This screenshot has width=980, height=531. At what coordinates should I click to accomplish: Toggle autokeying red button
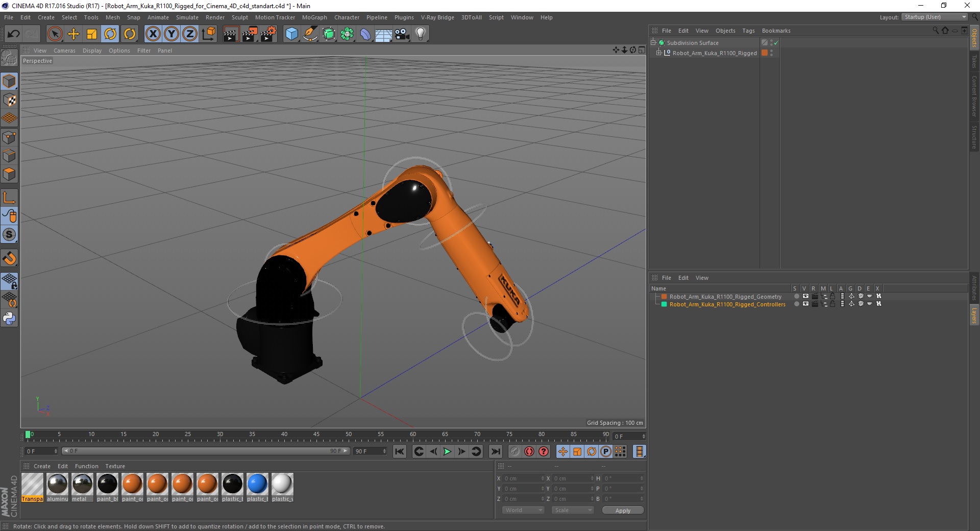pyautogui.click(x=529, y=451)
